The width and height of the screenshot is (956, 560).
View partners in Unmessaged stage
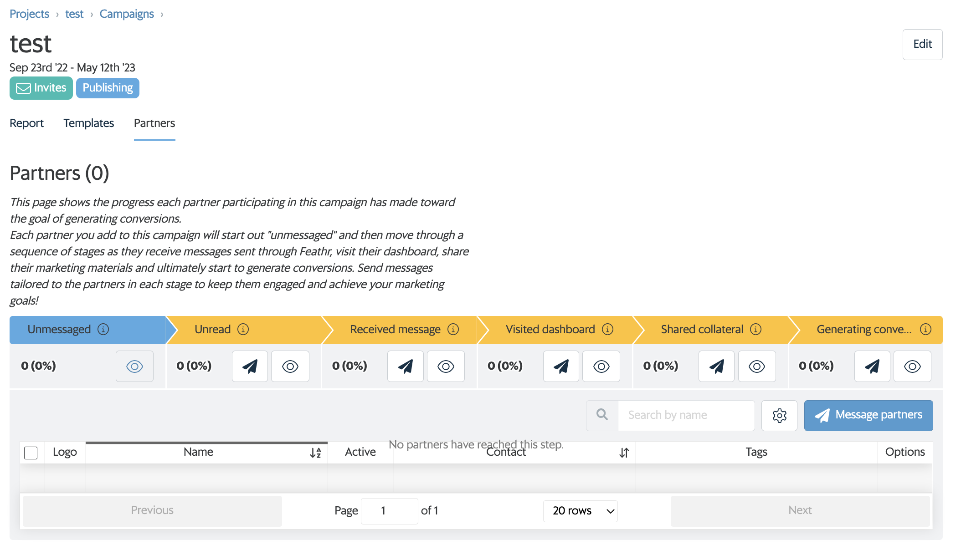(x=134, y=366)
